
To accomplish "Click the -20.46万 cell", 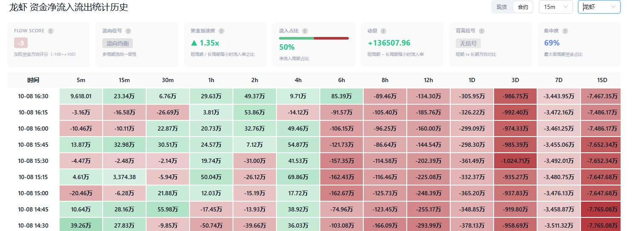I will coord(81,193).
